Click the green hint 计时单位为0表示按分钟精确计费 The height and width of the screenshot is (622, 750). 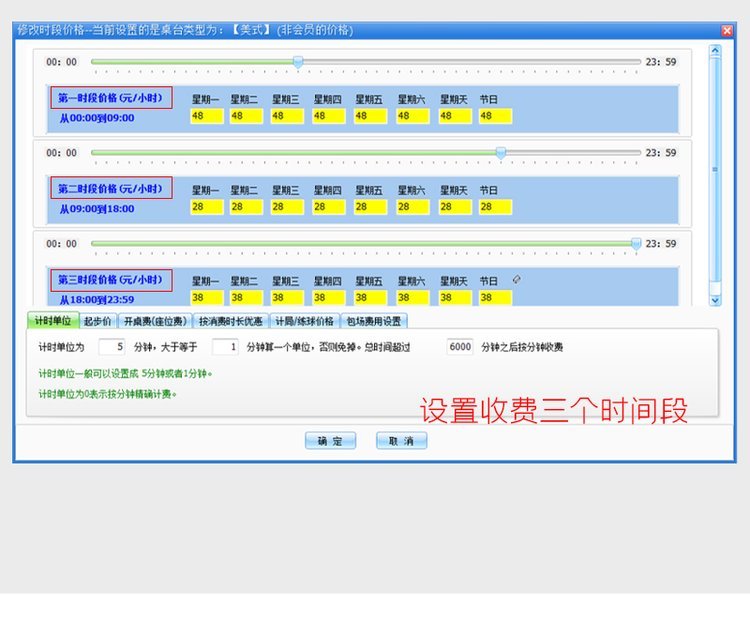pos(108,394)
